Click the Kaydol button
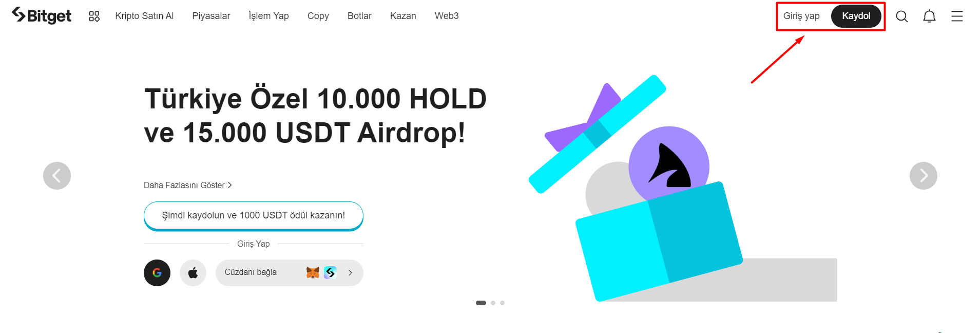 coord(856,16)
